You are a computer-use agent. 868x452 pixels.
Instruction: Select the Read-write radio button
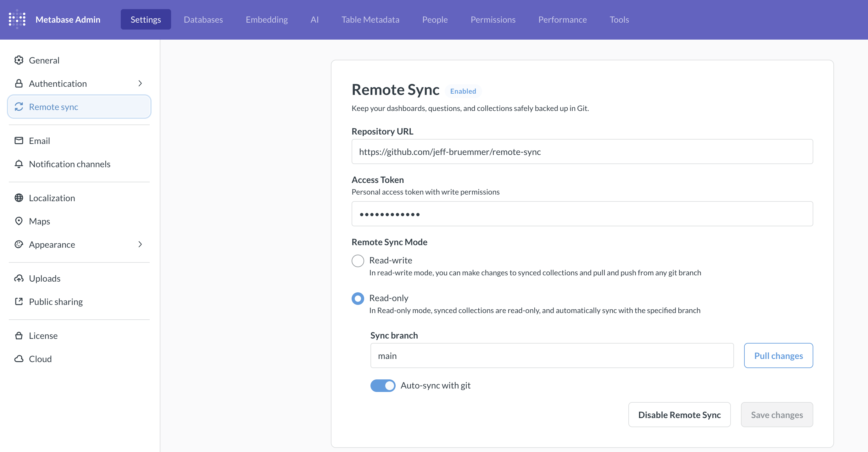coord(358,261)
